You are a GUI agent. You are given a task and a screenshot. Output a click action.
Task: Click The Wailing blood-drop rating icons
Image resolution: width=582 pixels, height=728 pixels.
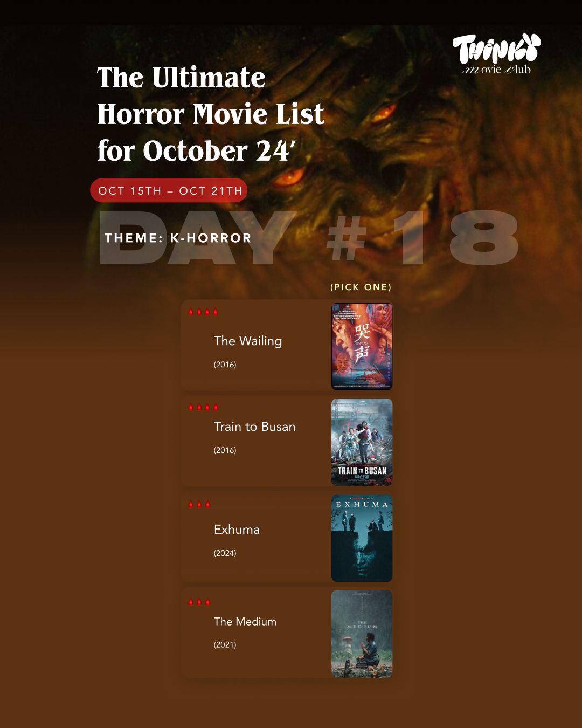pyautogui.click(x=203, y=312)
